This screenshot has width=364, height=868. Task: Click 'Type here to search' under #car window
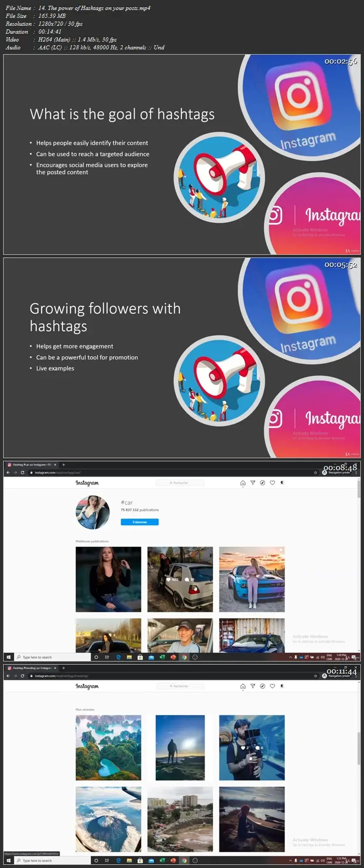point(53,657)
